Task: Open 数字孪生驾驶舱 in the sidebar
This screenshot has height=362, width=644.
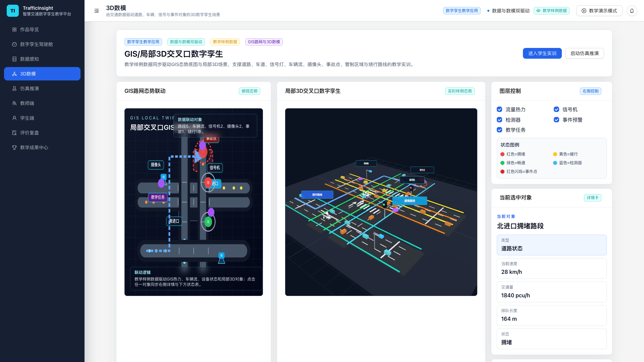Action: (x=42, y=44)
